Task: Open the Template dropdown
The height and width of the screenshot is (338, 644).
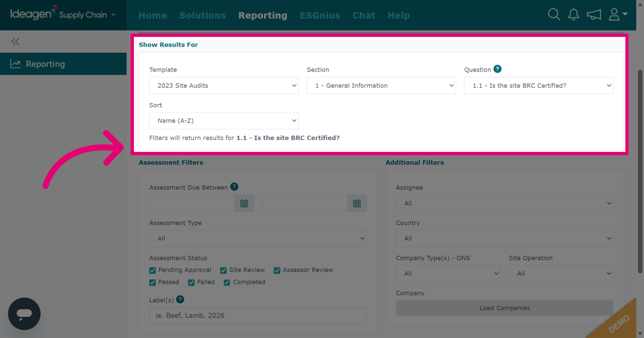Action: point(224,86)
